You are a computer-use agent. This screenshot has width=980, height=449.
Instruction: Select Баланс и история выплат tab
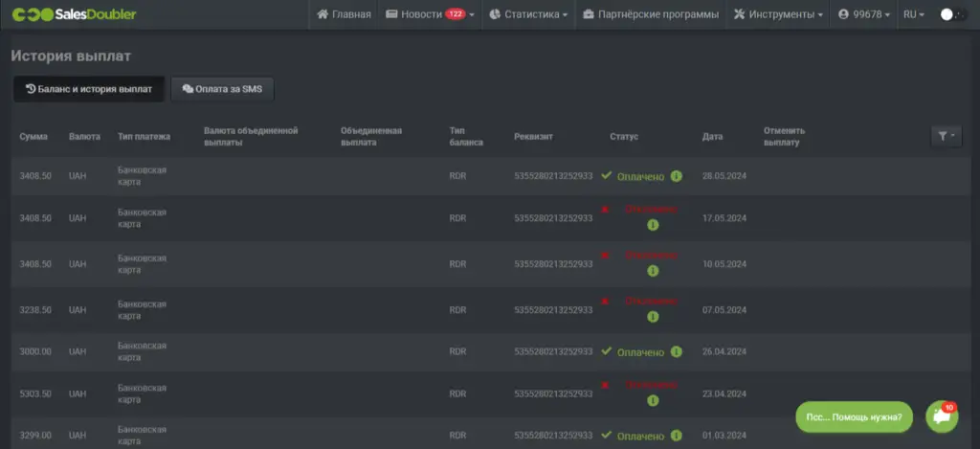click(x=89, y=89)
